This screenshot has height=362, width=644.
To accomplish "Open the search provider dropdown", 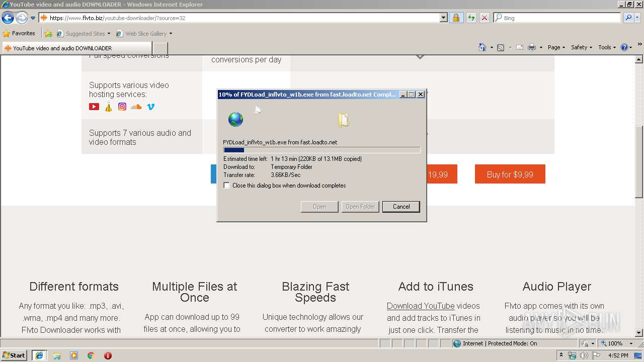I will pyautogui.click(x=638, y=18).
